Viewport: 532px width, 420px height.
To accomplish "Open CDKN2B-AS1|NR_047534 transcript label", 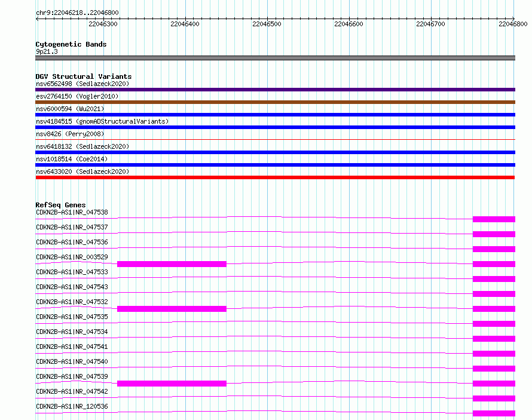I will point(72,332).
